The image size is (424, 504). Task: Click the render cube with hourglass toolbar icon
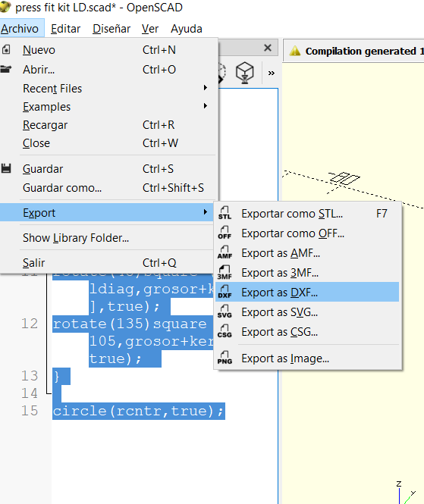click(x=244, y=73)
